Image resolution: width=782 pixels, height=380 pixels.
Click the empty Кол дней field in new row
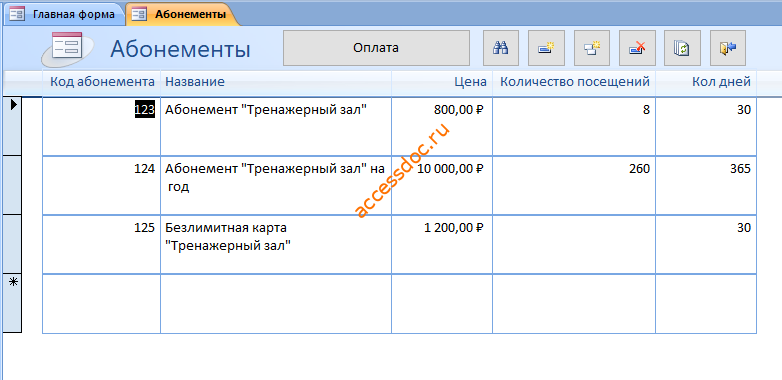pyautogui.click(x=706, y=303)
